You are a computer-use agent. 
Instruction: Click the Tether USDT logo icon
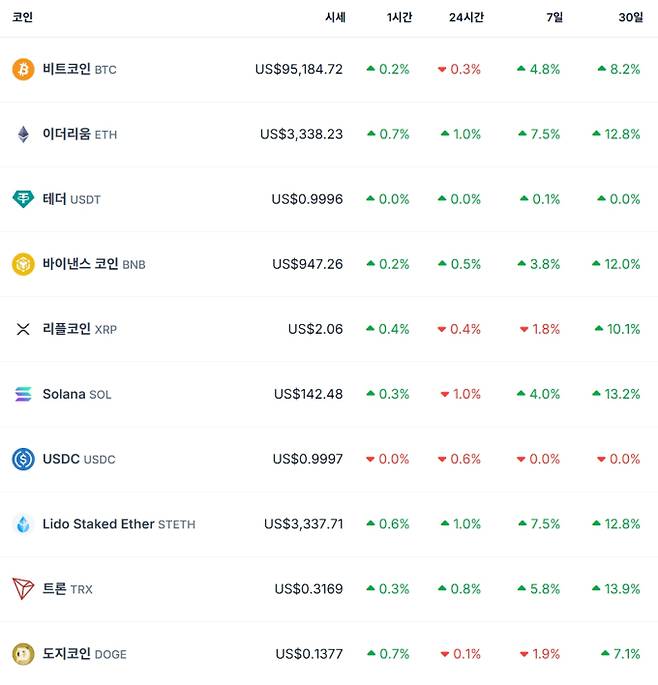(23, 199)
